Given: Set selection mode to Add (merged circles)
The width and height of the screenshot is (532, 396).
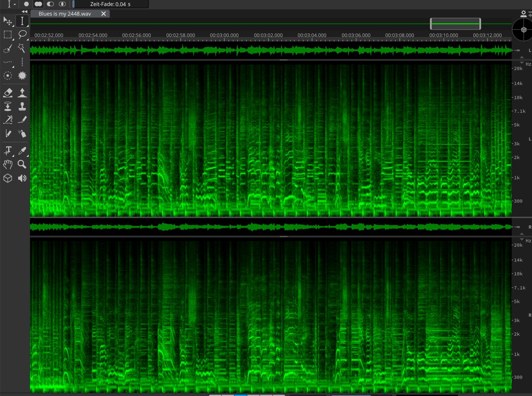Looking at the screenshot, I should click(38, 4).
